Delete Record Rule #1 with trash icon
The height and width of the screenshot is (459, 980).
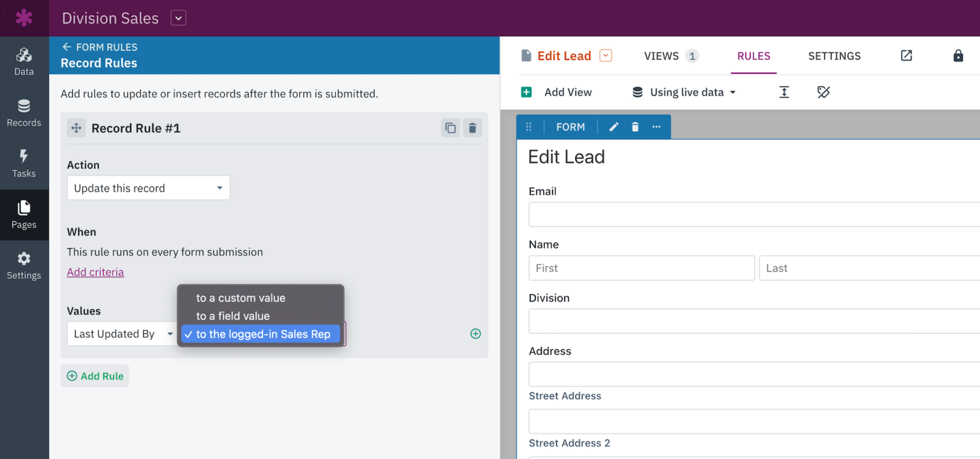472,128
